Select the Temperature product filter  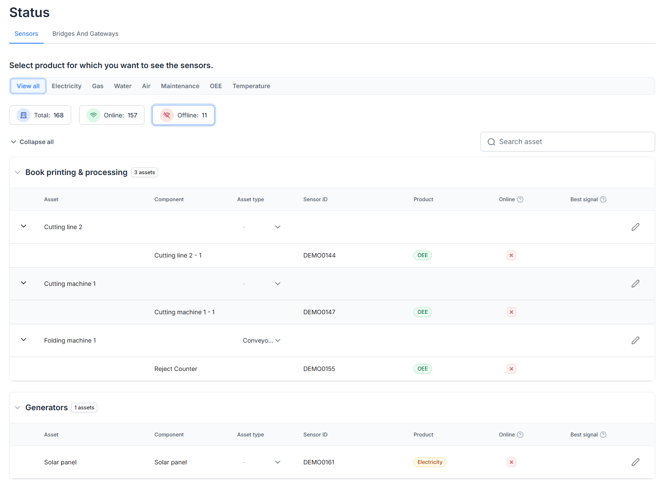[x=251, y=86]
